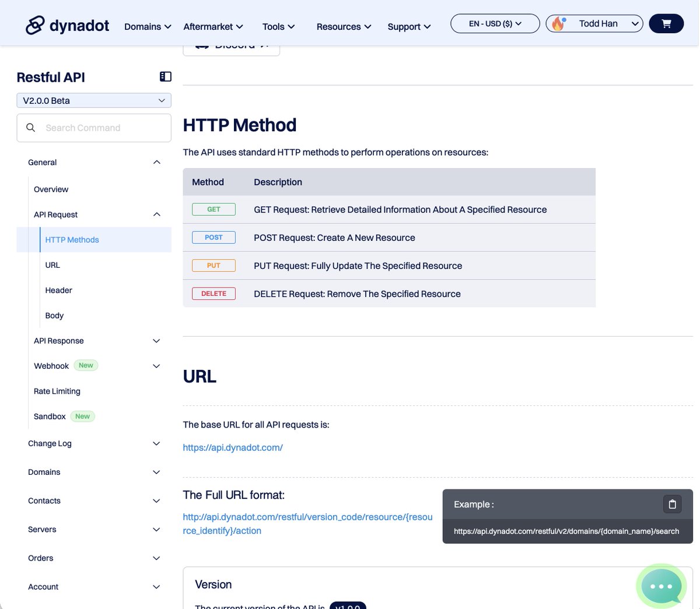700x609 pixels.
Task: Expand the Contacts section
Action: pyautogui.click(x=156, y=501)
